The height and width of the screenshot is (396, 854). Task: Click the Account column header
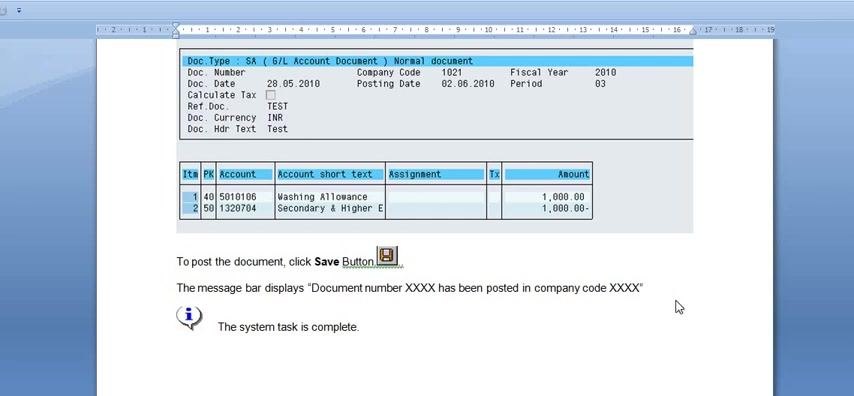point(245,174)
